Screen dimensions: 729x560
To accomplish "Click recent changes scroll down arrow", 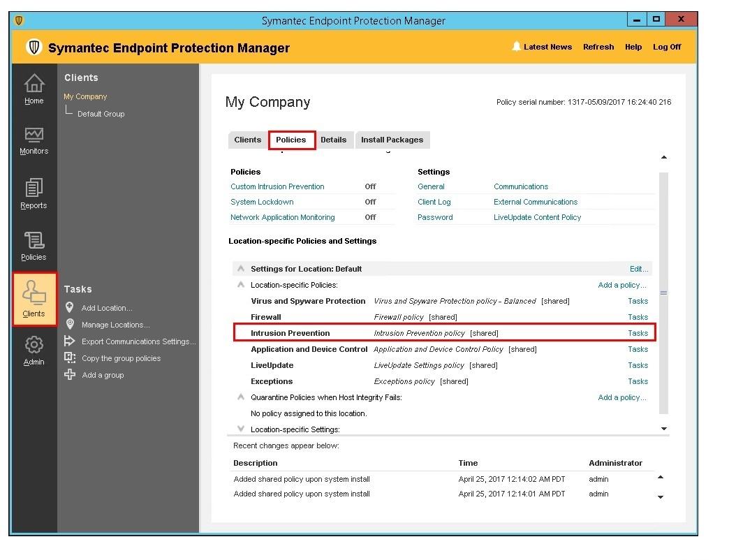I will (x=661, y=496).
